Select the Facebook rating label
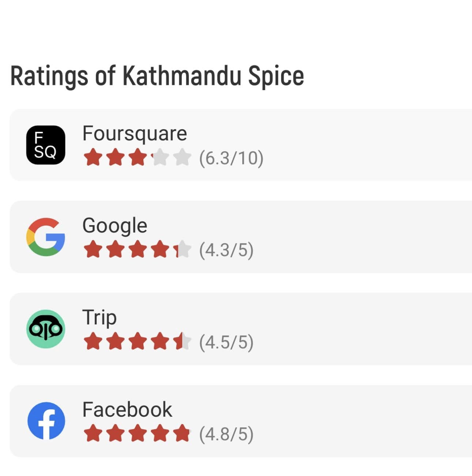 [x=127, y=409]
